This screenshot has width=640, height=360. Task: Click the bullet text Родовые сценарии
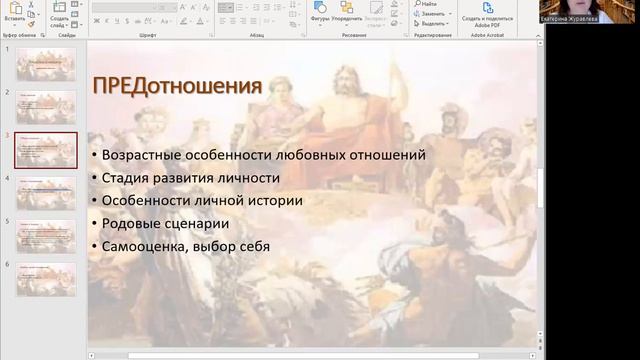165,224
